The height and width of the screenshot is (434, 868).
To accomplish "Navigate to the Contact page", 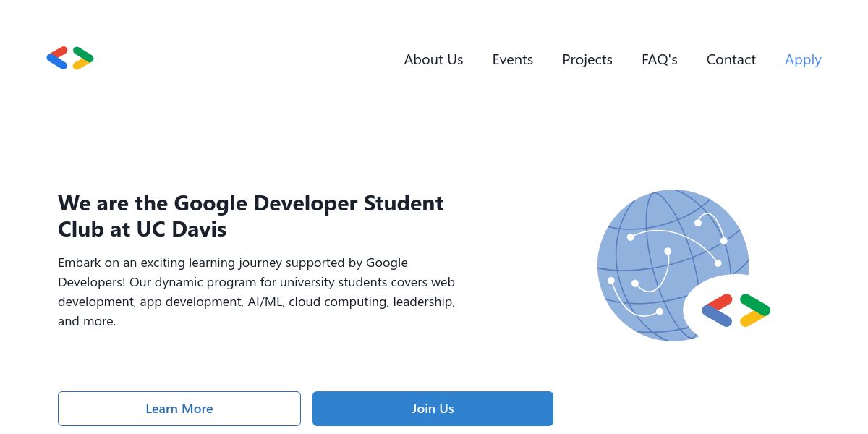I will [x=731, y=59].
